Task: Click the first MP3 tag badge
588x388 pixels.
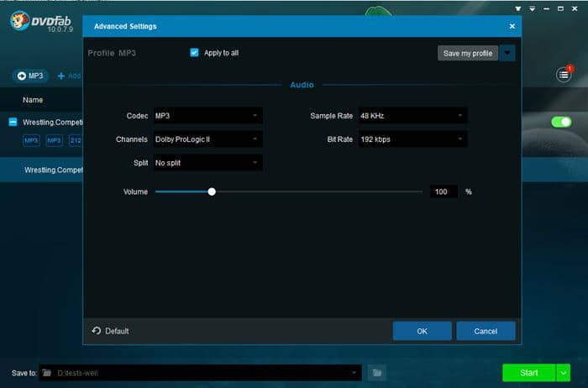Action: 31,140
